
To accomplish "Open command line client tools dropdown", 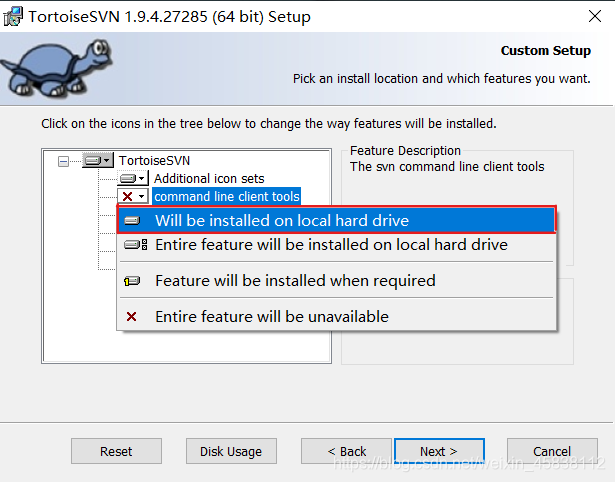I will tap(133, 196).
